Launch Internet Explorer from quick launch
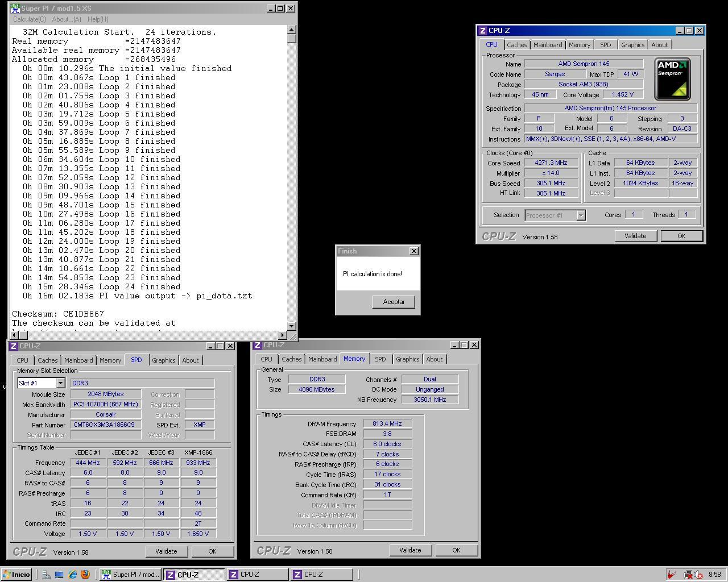Viewport: 728px width, 582px height. point(72,575)
